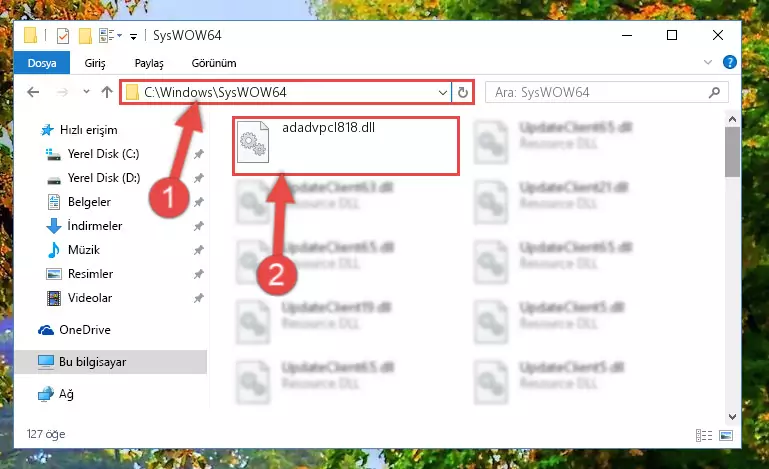Switch to the Giriş ribbon tab

[x=95, y=63]
